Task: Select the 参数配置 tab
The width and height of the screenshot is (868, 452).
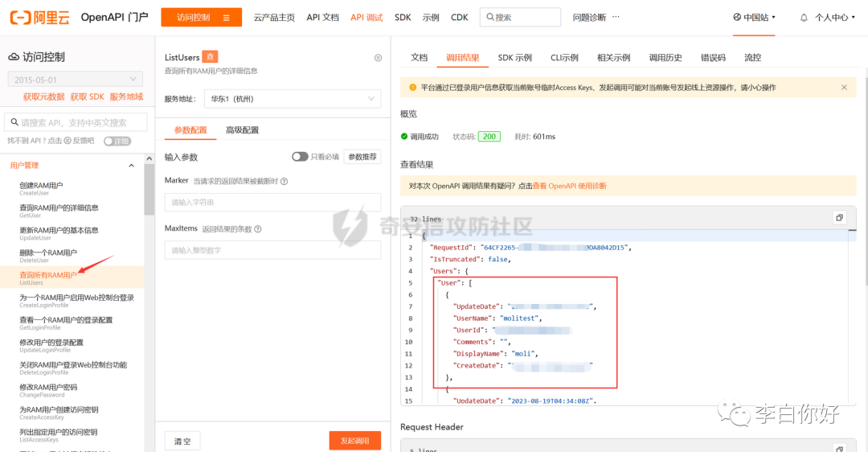Action: coord(190,130)
